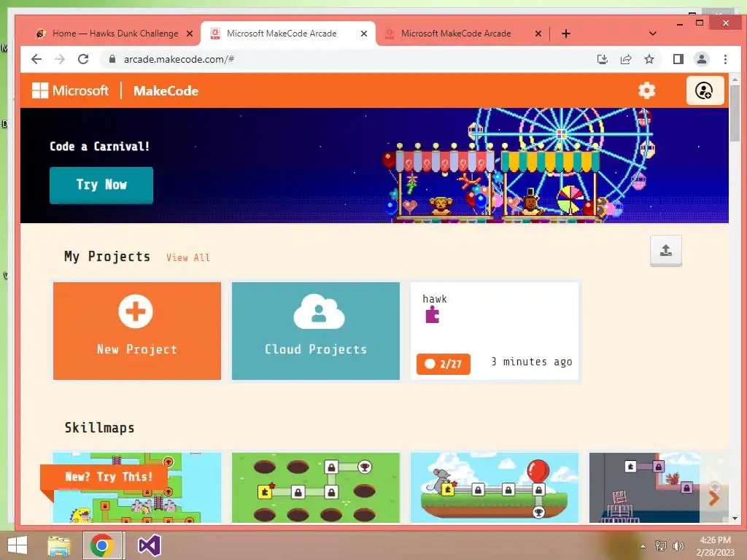Open the first skillmap with New? Try This! ribbon
Viewport: 747px width, 560px height.
[x=136, y=488]
